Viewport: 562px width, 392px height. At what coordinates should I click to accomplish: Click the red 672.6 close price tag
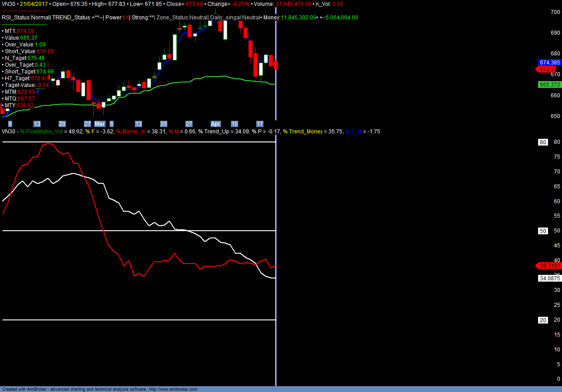pyautogui.click(x=547, y=69)
